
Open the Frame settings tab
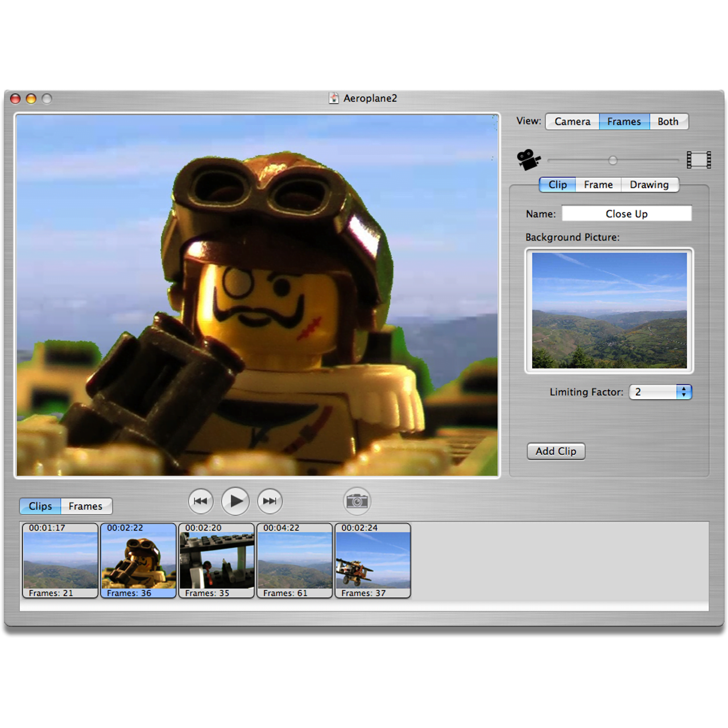pyautogui.click(x=598, y=185)
